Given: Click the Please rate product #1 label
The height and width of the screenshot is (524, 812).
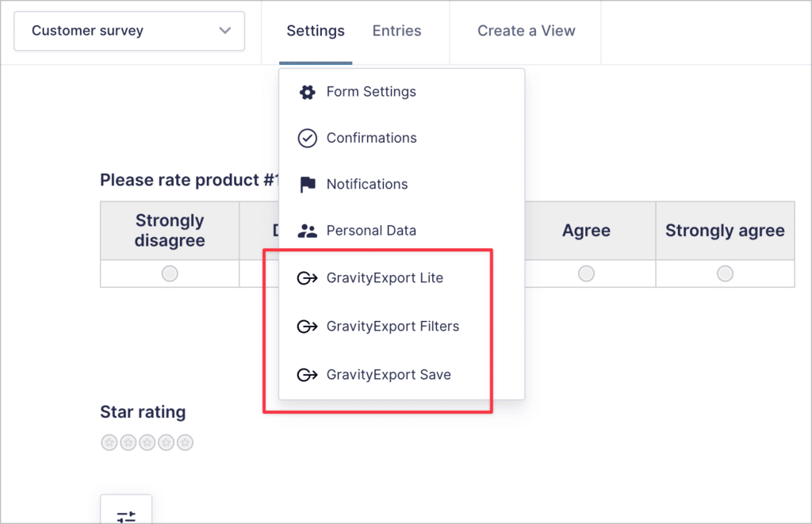Looking at the screenshot, I should pyautogui.click(x=190, y=180).
